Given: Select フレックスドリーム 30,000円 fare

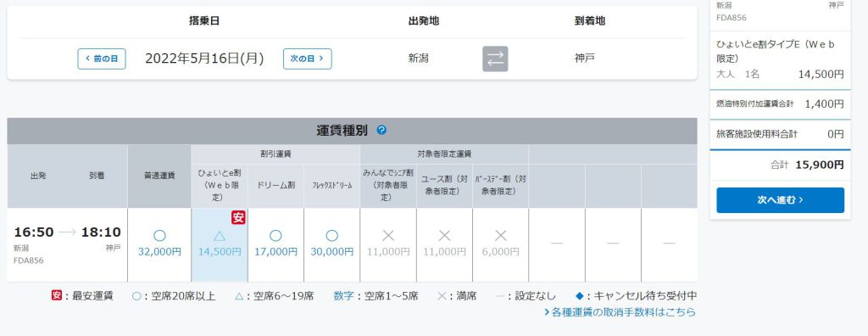Looking at the screenshot, I should 332,244.
